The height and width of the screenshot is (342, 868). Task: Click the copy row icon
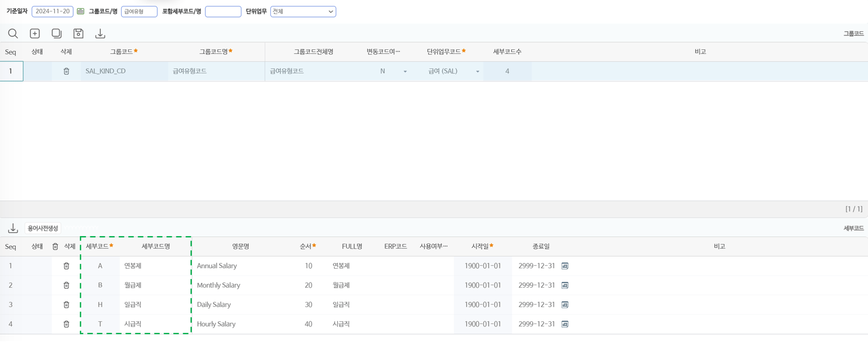[57, 33]
